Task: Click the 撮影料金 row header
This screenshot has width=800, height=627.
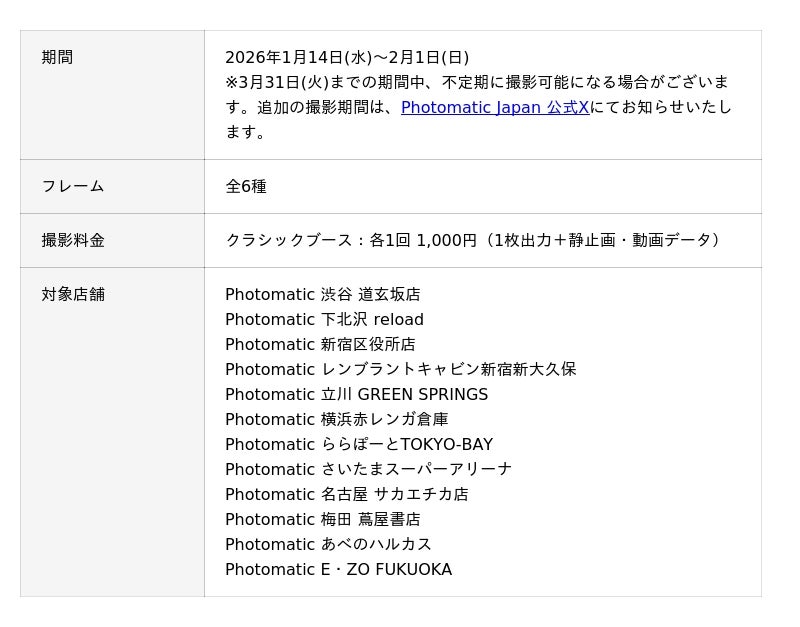Action: coord(72,240)
